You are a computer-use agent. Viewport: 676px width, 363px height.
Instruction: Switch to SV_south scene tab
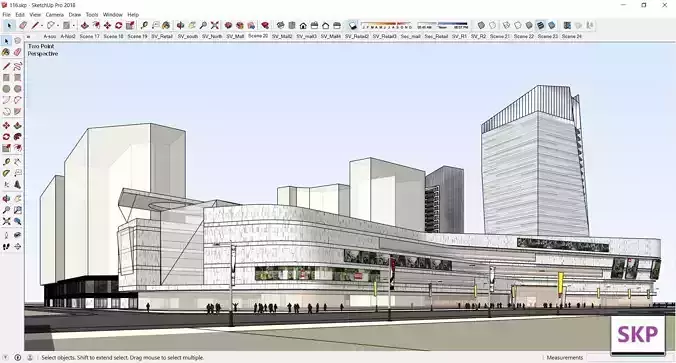coord(188,37)
